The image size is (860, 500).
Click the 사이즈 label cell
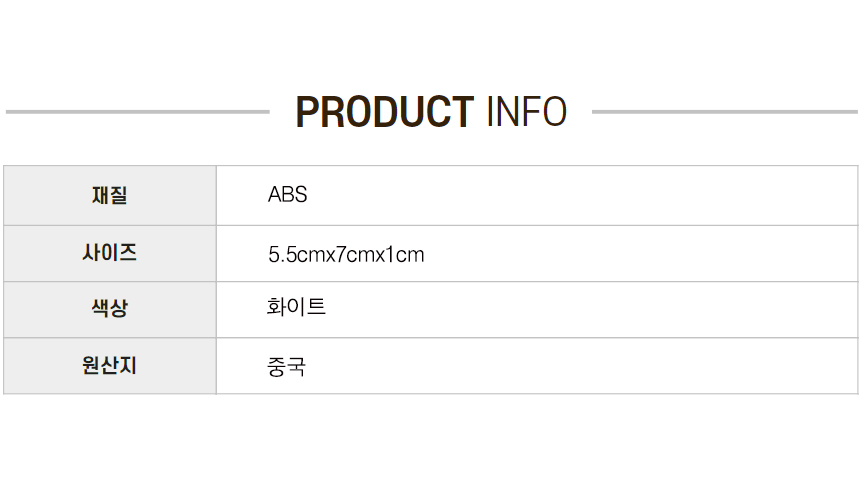click(110, 253)
